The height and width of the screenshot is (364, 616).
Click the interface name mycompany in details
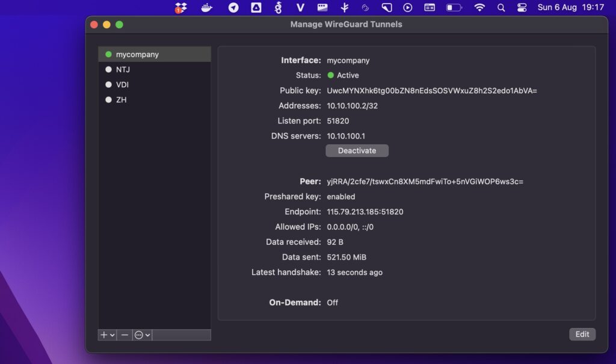[x=348, y=61]
